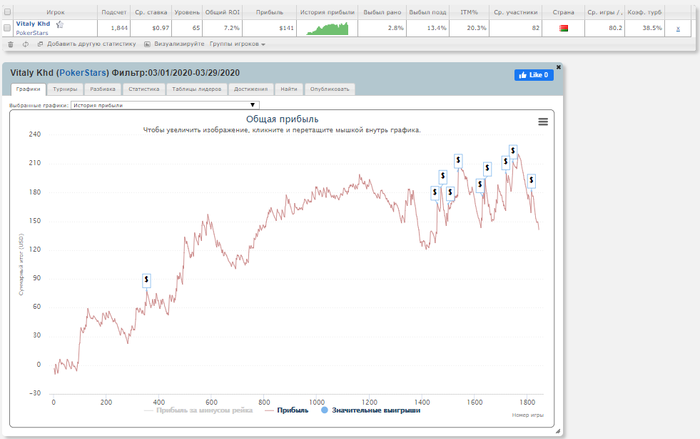The height and width of the screenshot is (439, 700).
Task: Sort by the 'Выбыл рано' column header
Action: click(382, 13)
